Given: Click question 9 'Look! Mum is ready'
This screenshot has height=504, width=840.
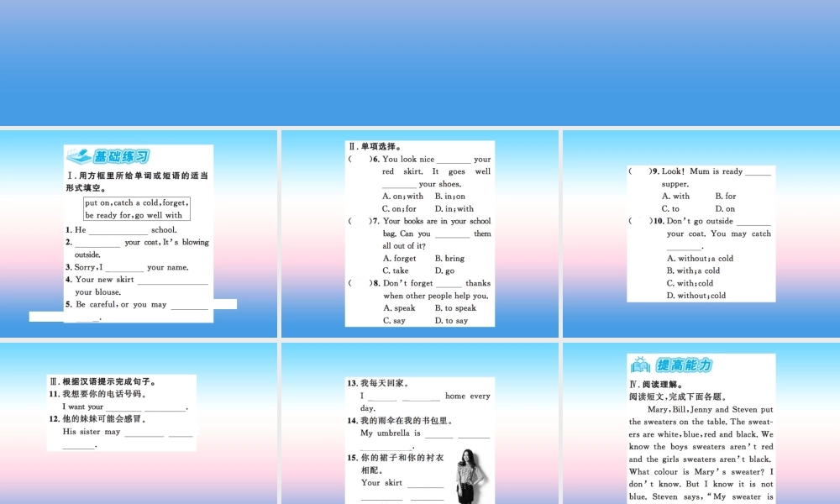Looking at the screenshot, I should tap(700, 177).
